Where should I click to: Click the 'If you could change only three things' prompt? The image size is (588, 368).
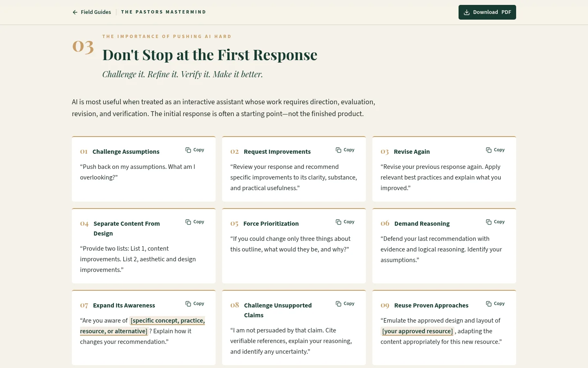pyautogui.click(x=290, y=244)
